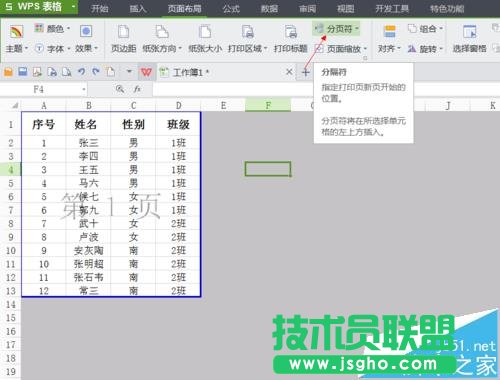Open the 页面缩放 page scaling dropdown
500x380 pixels.
[341, 49]
